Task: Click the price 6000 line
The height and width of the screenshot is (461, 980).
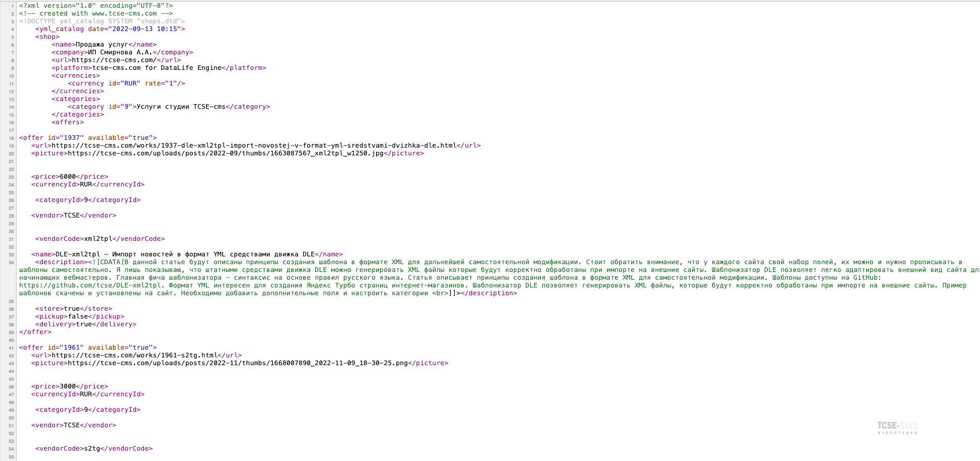Action: click(70, 177)
